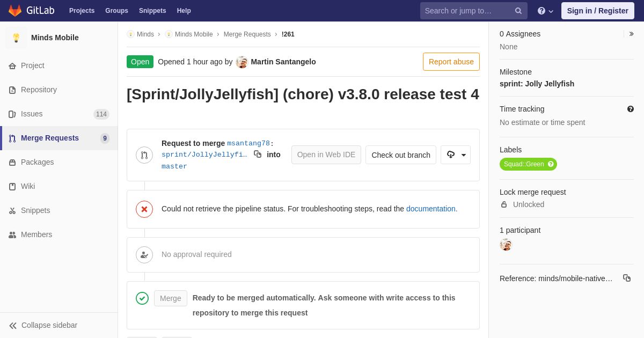Open the Wiki sidebar item
The image size is (644, 338).
(59, 186)
